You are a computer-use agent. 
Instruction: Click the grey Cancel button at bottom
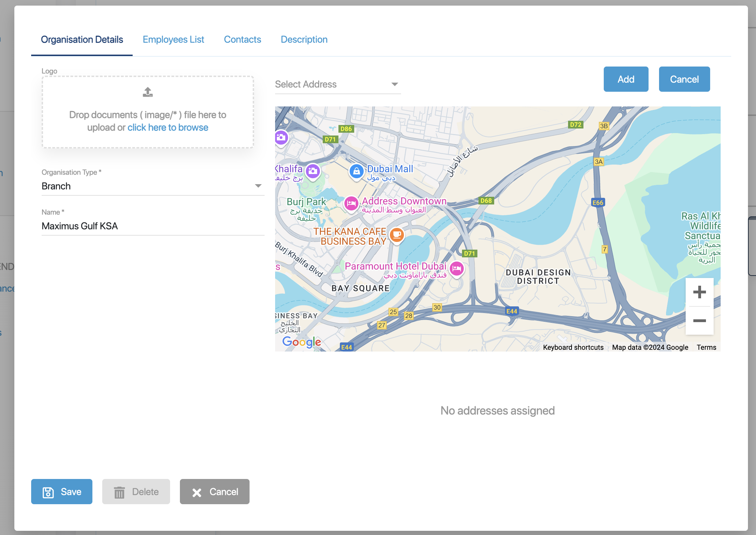215,492
